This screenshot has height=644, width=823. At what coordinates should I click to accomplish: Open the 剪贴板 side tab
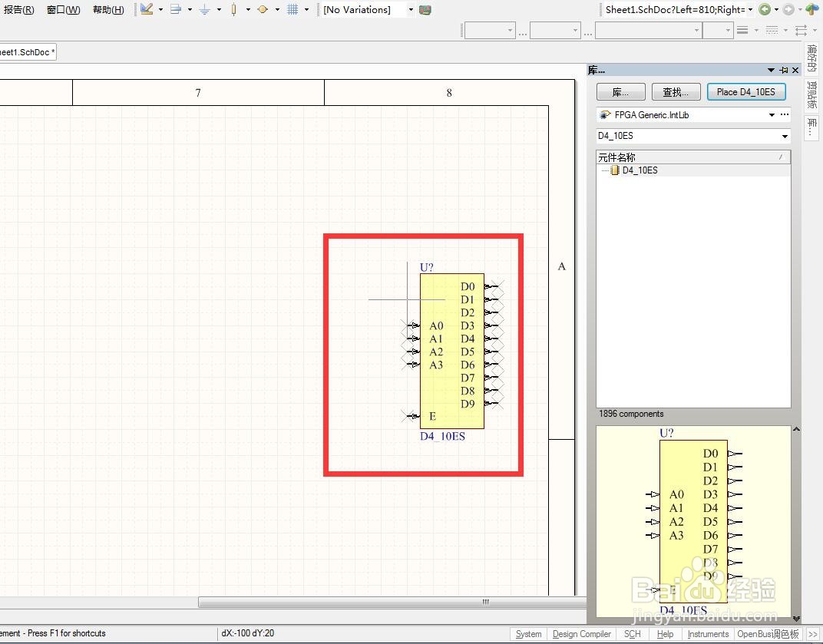click(x=811, y=94)
